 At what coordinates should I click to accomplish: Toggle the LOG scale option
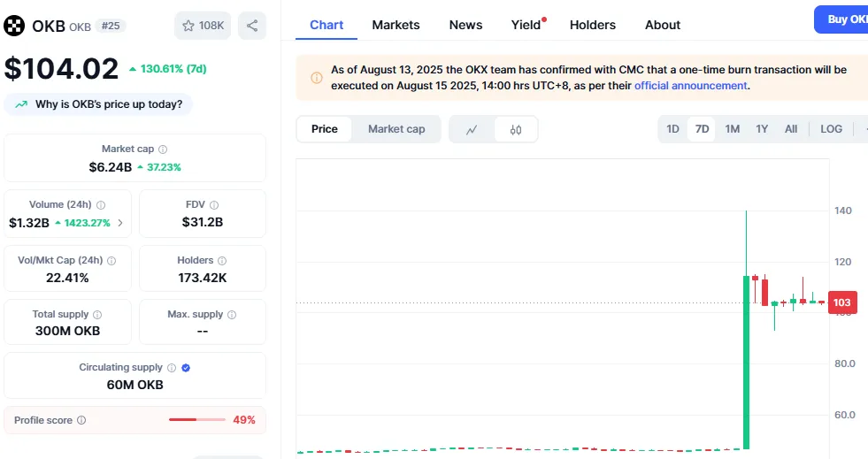[831, 129]
